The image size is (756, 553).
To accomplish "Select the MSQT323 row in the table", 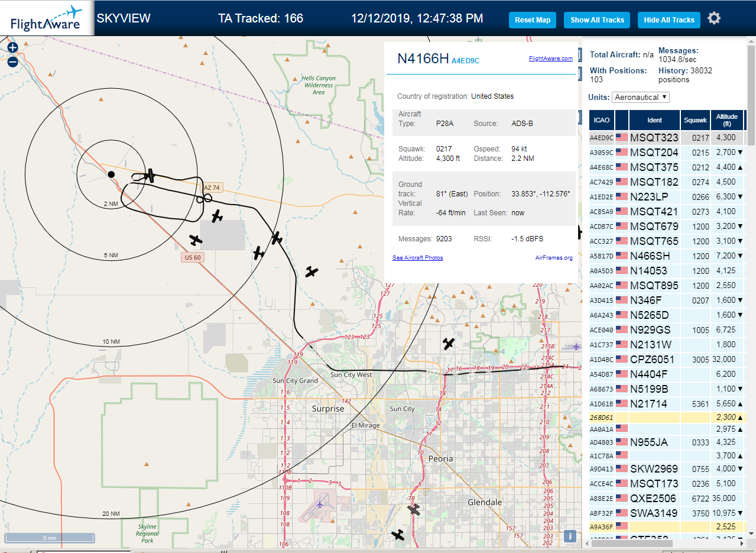I will click(x=667, y=138).
